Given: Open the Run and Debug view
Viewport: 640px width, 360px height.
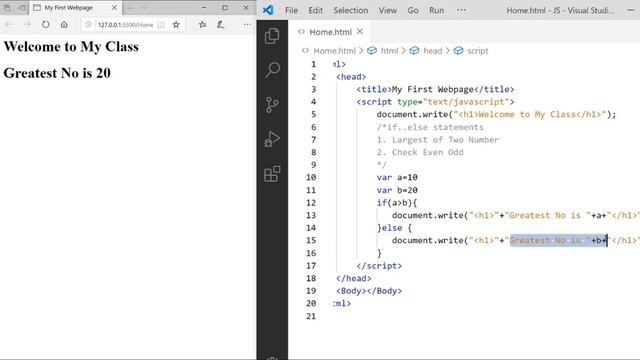Looking at the screenshot, I should (x=272, y=139).
